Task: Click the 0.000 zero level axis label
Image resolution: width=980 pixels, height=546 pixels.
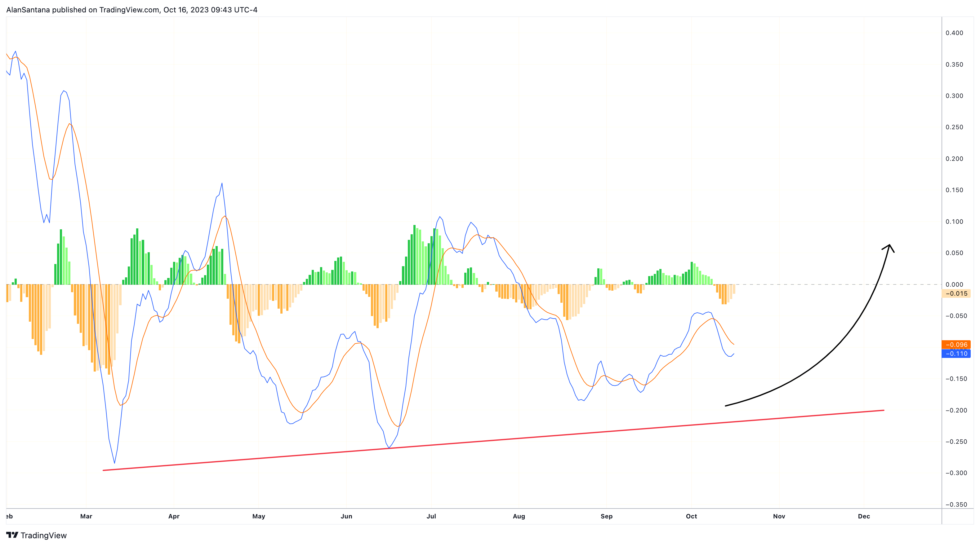Action: point(955,284)
